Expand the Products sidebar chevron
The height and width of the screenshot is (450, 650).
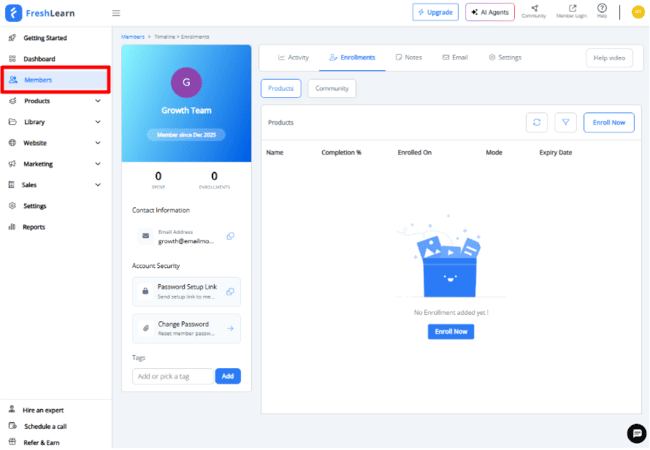[98, 101]
